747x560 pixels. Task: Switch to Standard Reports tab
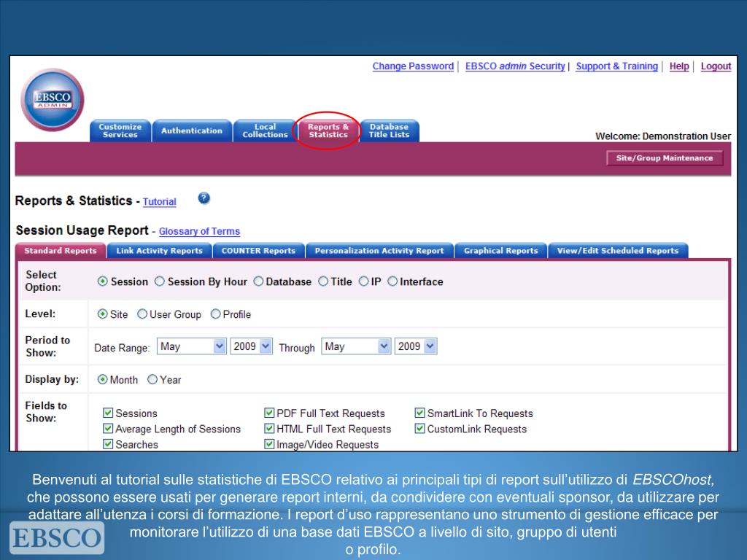(61, 251)
